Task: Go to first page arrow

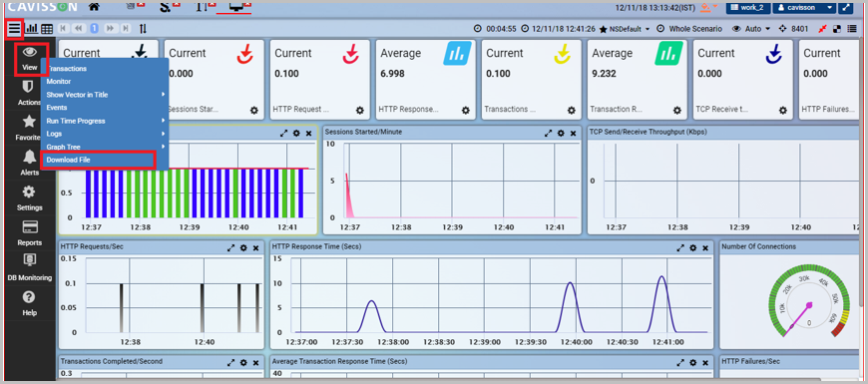Action: pyautogui.click(x=63, y=28)
